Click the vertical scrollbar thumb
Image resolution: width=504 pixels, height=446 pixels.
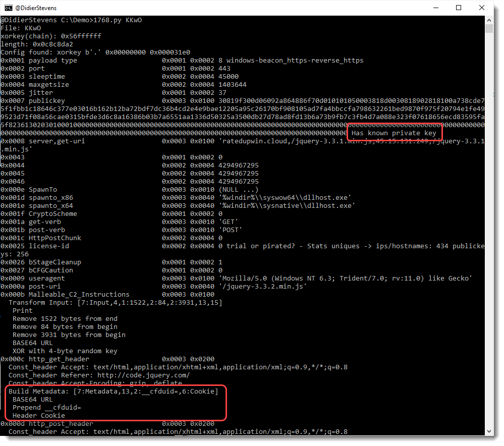click(x=489, y=29)
